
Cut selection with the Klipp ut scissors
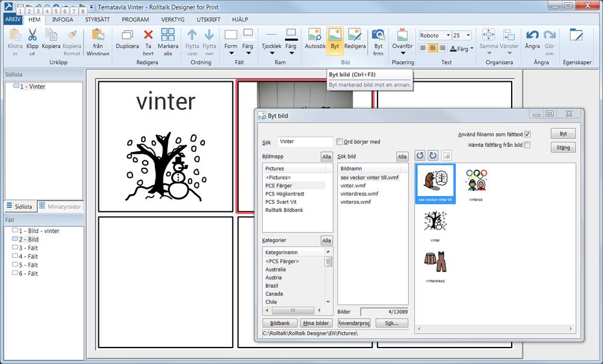point(32,41)
